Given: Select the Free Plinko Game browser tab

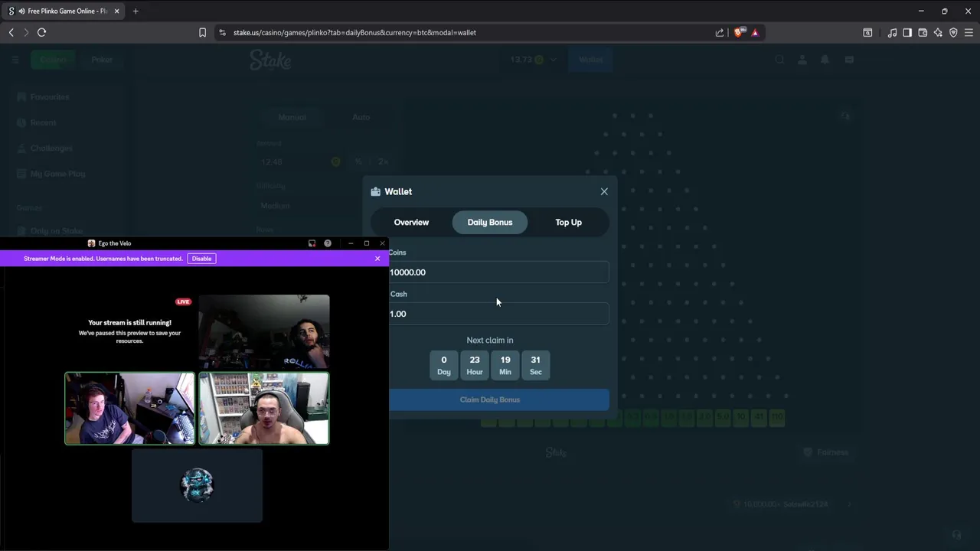Looking at the screenshot, I should tap(64, 11).
